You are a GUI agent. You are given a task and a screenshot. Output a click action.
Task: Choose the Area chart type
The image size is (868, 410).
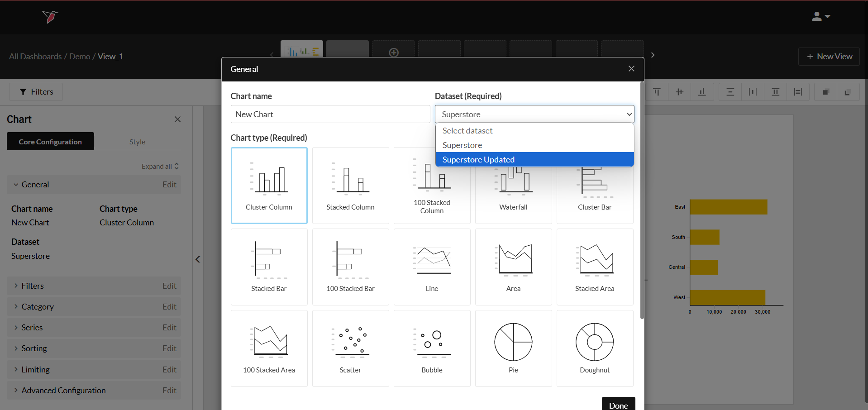click(513, 267)
